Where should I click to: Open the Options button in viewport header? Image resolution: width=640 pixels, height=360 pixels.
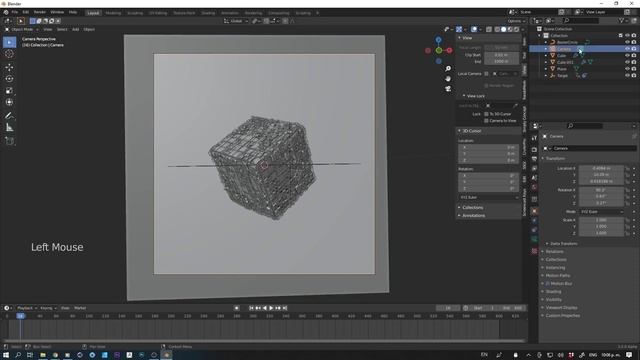[516, 21]
